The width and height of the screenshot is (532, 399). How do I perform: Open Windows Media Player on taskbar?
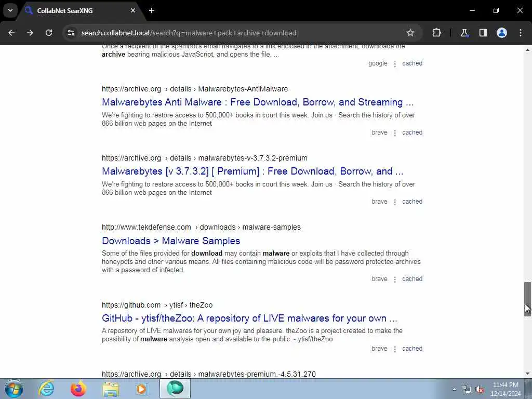pyautogui.click(x=142, y=389)
